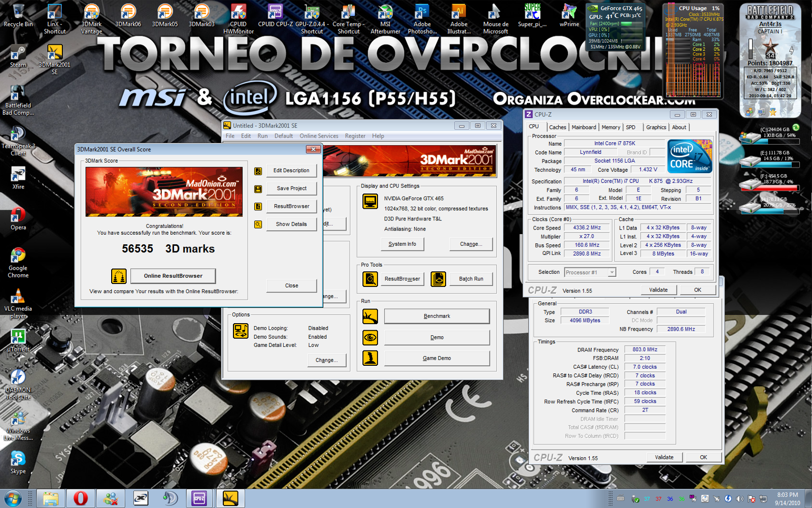The image size is (812, 508).
Task: Open the Recycle Bin desktop icon
Action: [18, 15]
